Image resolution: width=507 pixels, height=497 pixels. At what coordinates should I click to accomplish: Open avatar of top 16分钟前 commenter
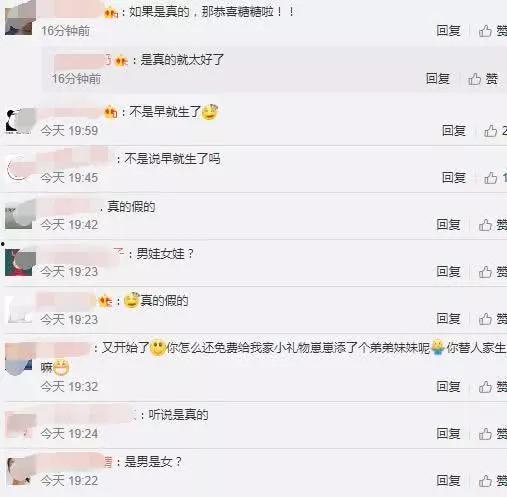pos(19,18)
